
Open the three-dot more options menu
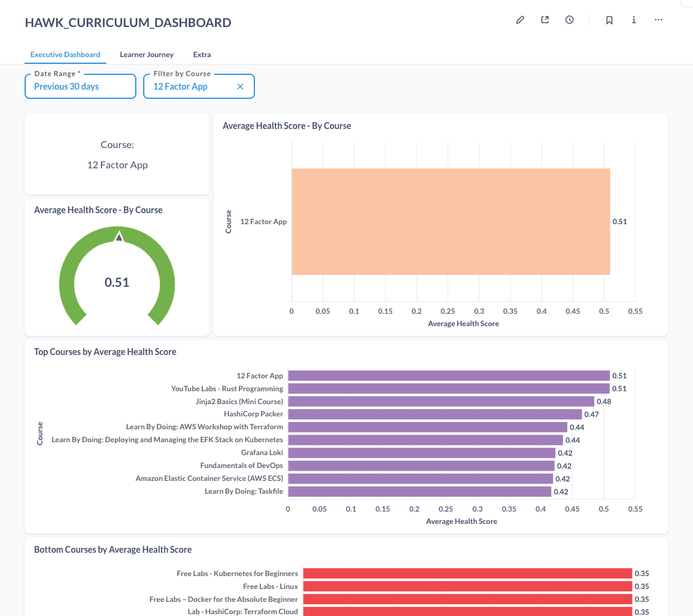tap(659, 20)
